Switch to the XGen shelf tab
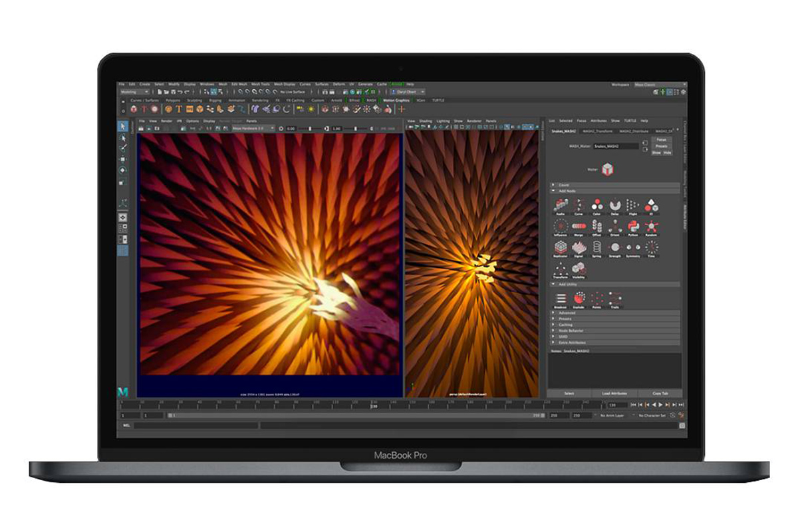Image resolution: width=798 pixels, height=532 pixels. tap(420, 100)
